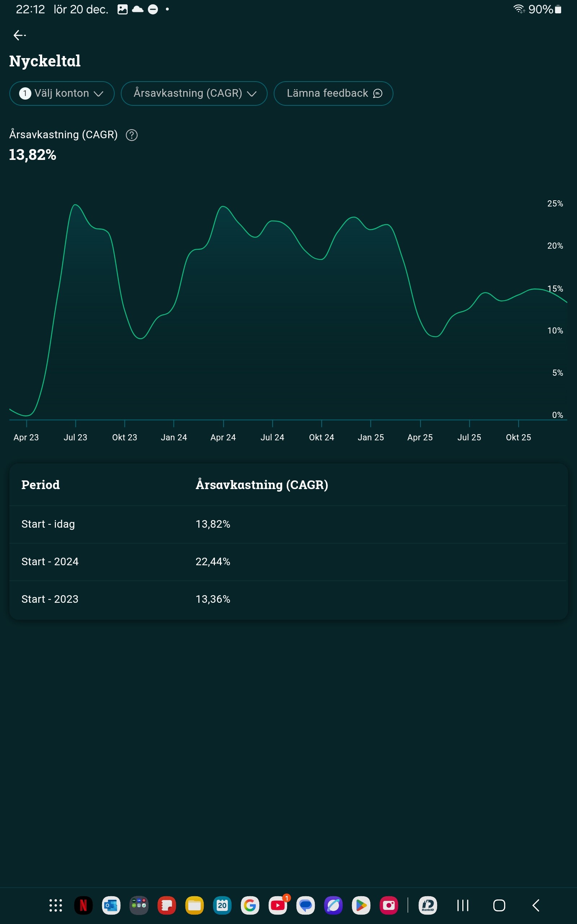Show recent apps with navigation button
This screenshot has height=924, width=577.
click(463, 905)
